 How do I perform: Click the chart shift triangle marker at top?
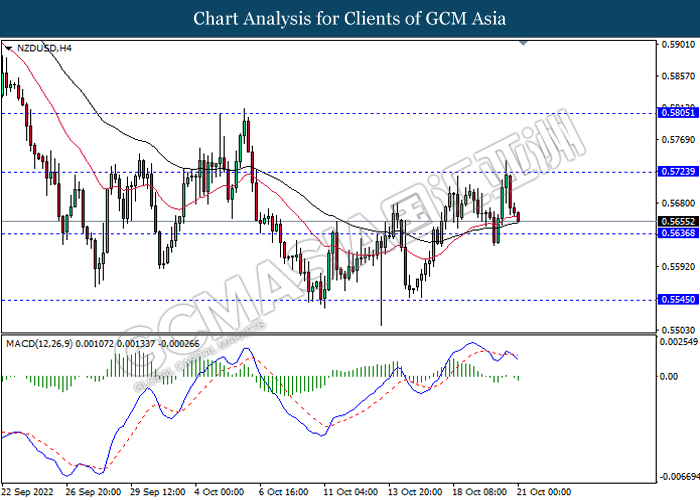[x=523, y=43]
